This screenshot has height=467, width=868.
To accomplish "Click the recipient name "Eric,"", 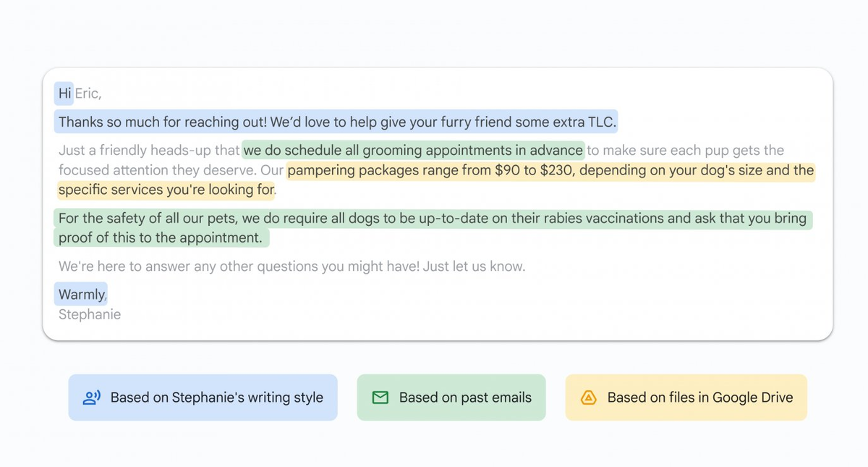I will pyautogui.click(x=88, y=93).
